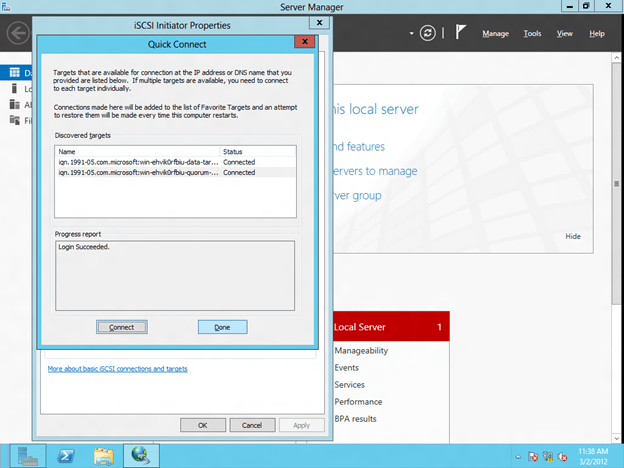Click Cancel in iSCSI Initiator Properties
This screenshot has width=624, height=468.
click(x=252, y=425)
